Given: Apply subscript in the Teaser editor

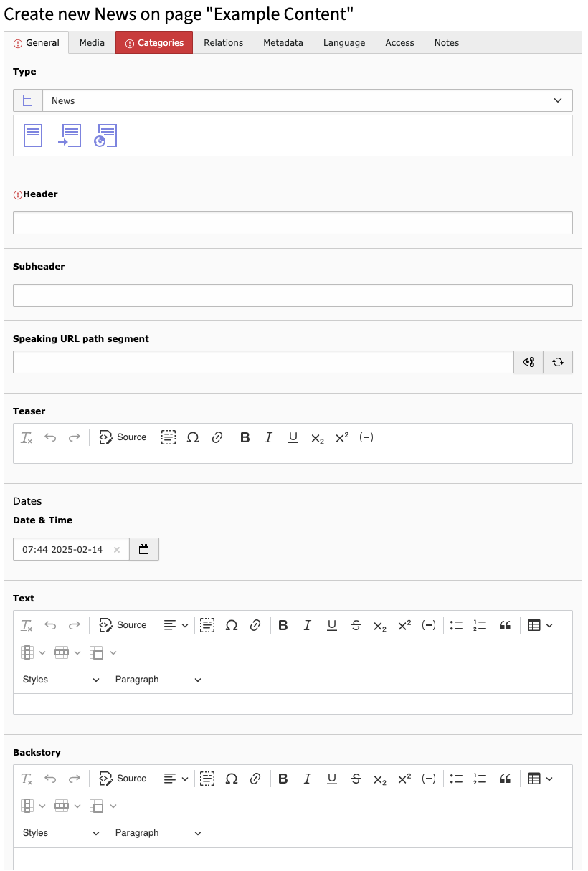Looking at the screenshot, I should 318,437.
